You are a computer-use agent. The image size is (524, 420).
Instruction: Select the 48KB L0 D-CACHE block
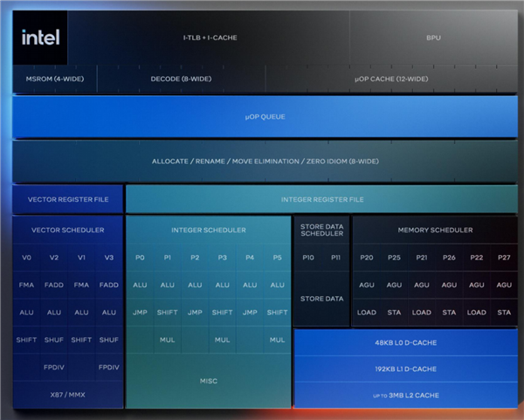click(405, 343)
